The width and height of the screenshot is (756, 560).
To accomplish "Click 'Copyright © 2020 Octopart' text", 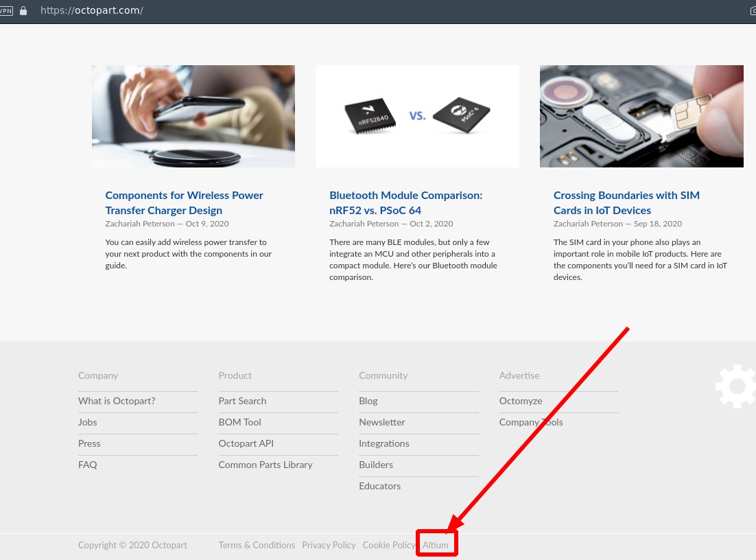I will 132,545.
